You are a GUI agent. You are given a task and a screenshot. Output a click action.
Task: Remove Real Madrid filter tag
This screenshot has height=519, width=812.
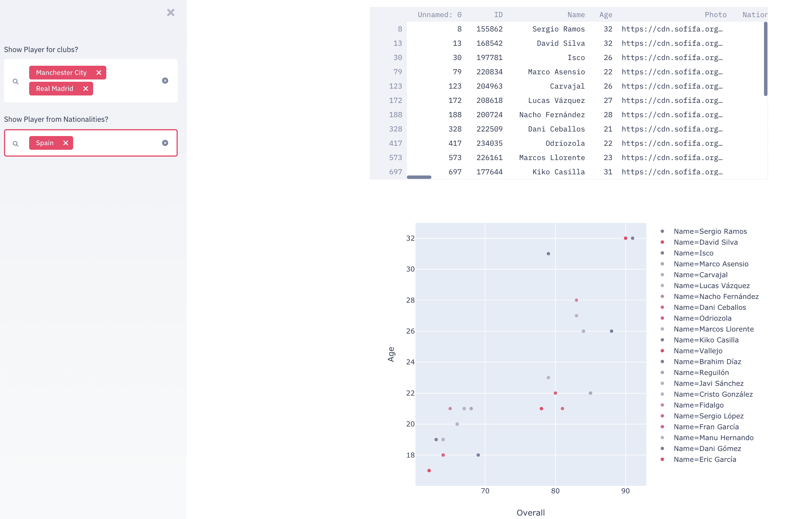pos(86,89)
